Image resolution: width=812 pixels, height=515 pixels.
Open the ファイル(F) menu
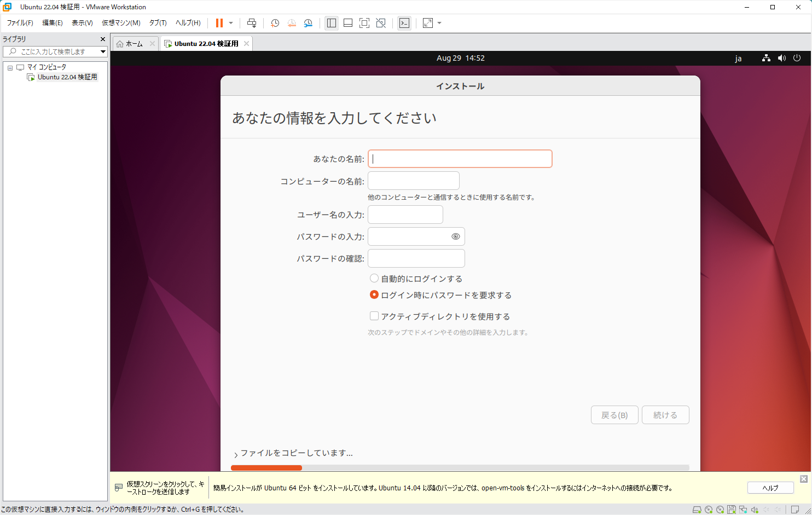(20, 23)
